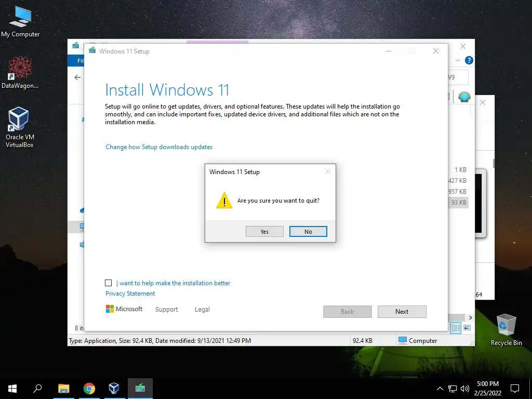Open File Explorer help question mark icon

(x=469, y=60)
